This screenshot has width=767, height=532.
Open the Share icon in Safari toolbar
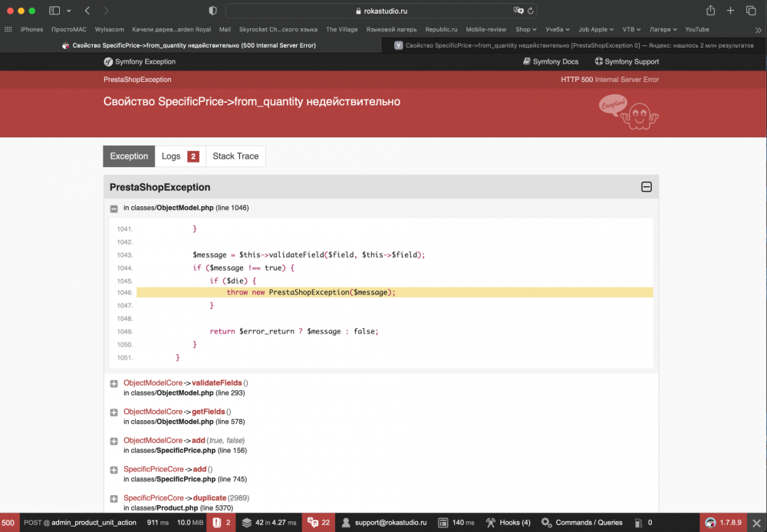(710, 10)
